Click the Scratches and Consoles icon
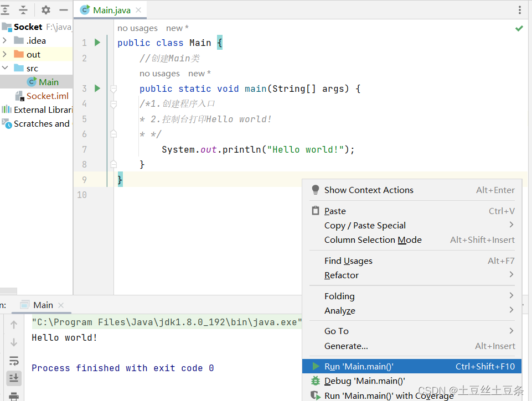Screen dimensions: 532x401 [7, 123]
